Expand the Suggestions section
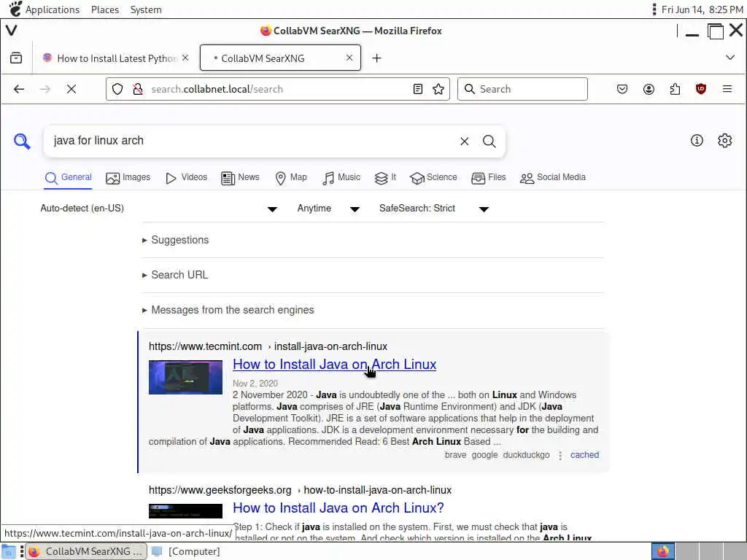Image resolution: width=747 pixels, height=560 pixels. (x=175, y=240)
